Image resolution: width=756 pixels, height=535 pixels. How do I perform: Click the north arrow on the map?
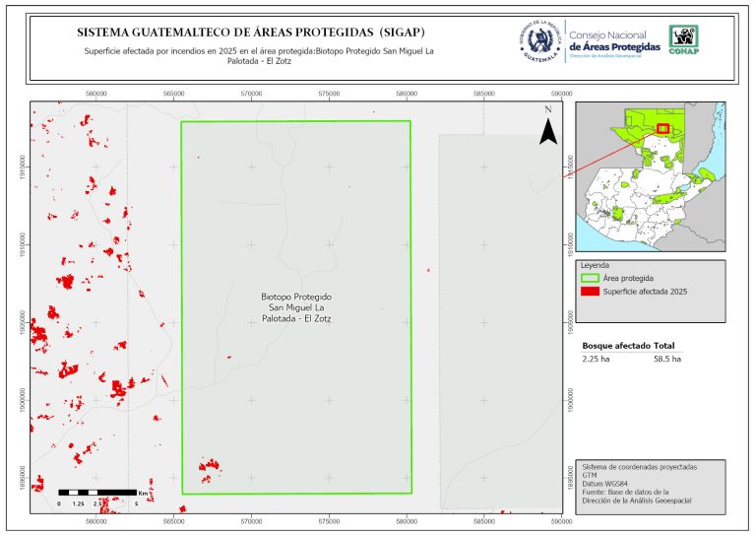pyautogui.click(x=548, y=126)
